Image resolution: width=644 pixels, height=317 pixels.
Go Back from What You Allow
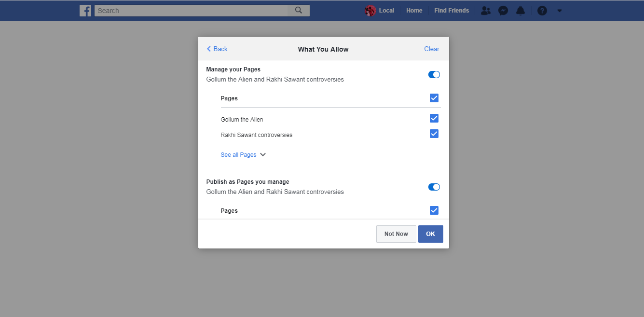pos(217,49)
